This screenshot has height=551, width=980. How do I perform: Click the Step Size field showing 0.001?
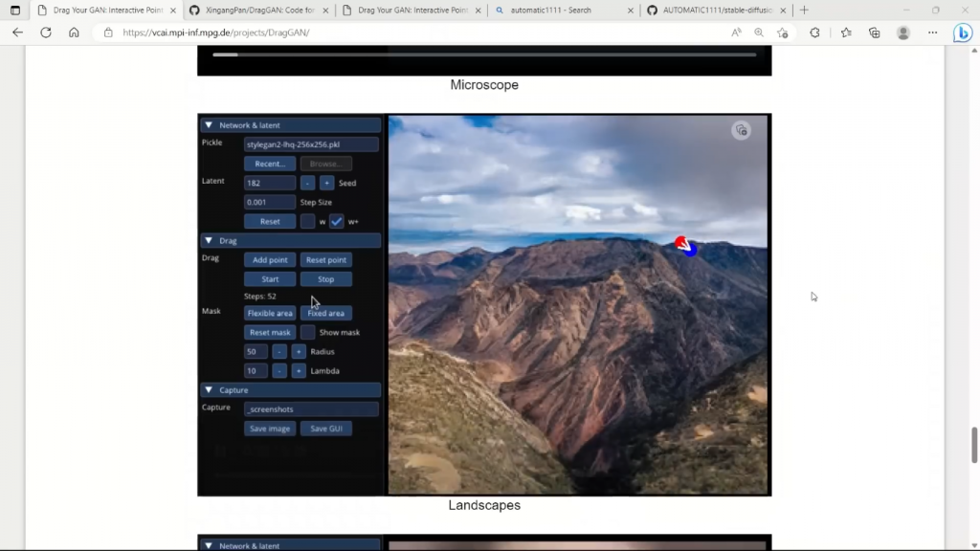point(270,203)
